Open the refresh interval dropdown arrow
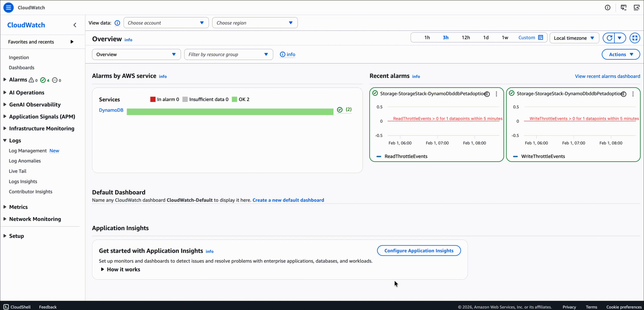Image resolution: width=644 pixels, height=310 pixels. coord(620,38)
